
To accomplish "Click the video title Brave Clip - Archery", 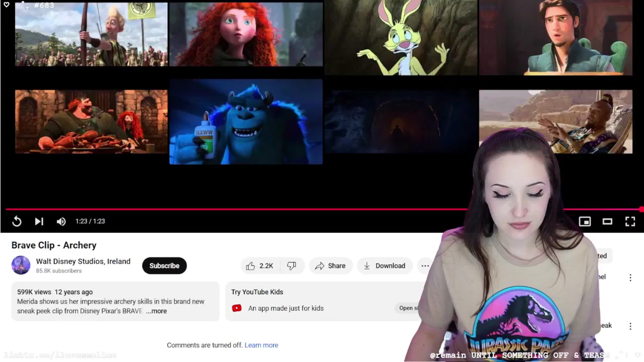I will [54, 245].
